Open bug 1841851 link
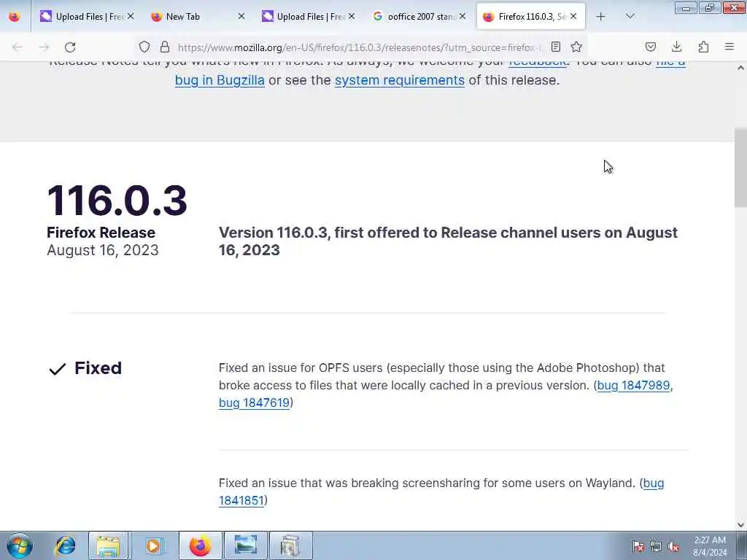This screenshot has height=560, width=747. (x=241, y=500)
